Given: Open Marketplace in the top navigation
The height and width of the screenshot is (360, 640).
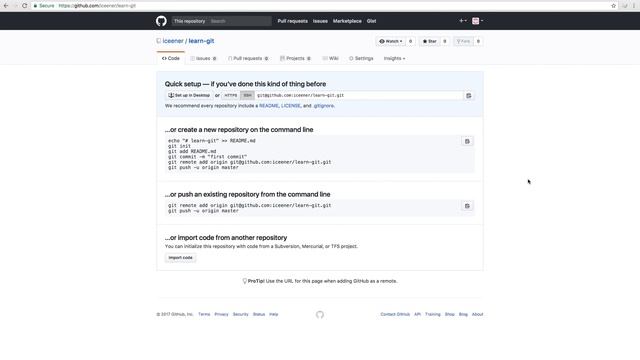Looking at the screenshot, I should [347, 21].
